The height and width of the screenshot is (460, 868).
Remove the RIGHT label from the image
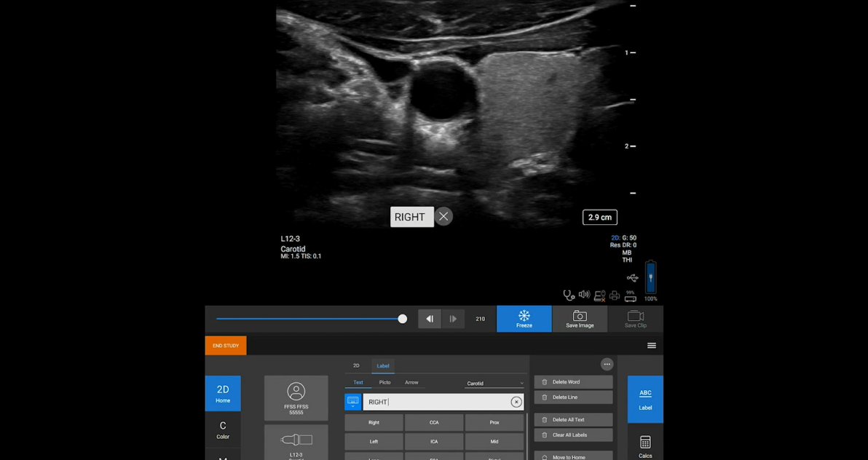[443, 217]
